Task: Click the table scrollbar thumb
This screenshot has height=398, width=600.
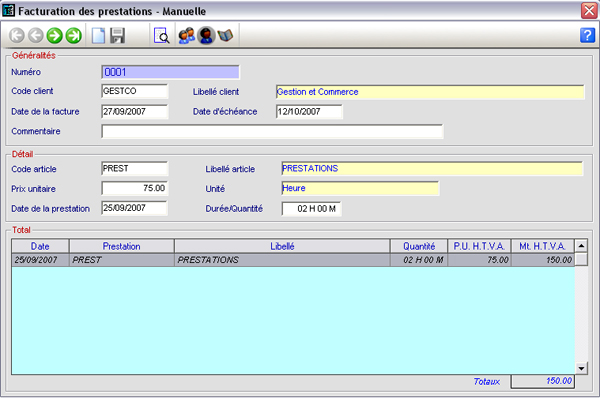Action: pyautogui.click(x=581, y=259)
